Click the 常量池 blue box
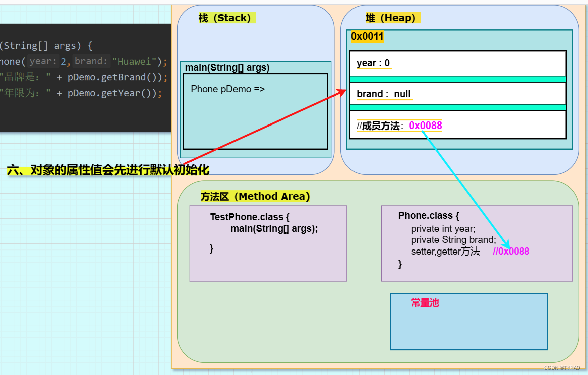Viewport: 588px width, 375px height. point(469,321)
